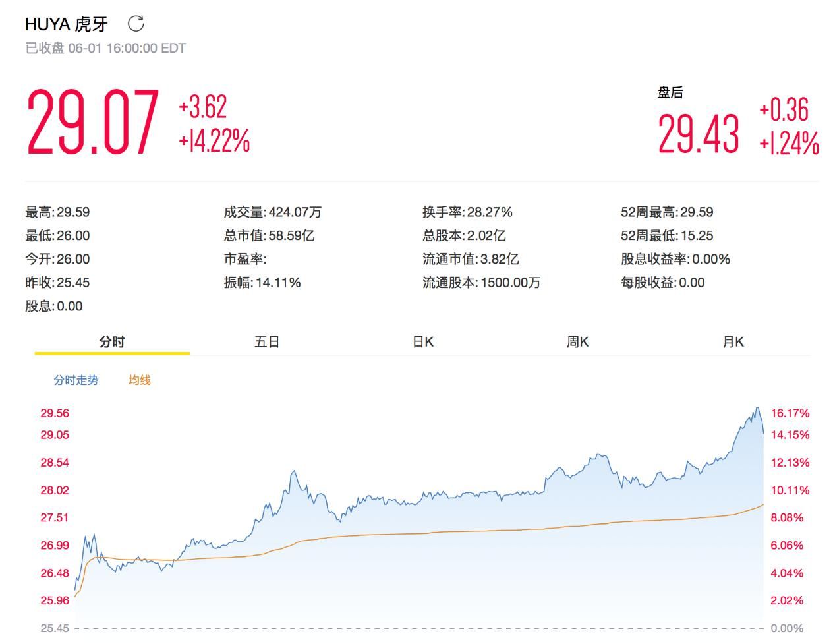This screenshot has height=644, width=833.
Task: Click the 流通股本:1500.00万 value
Action: click(x=482, y=283)
